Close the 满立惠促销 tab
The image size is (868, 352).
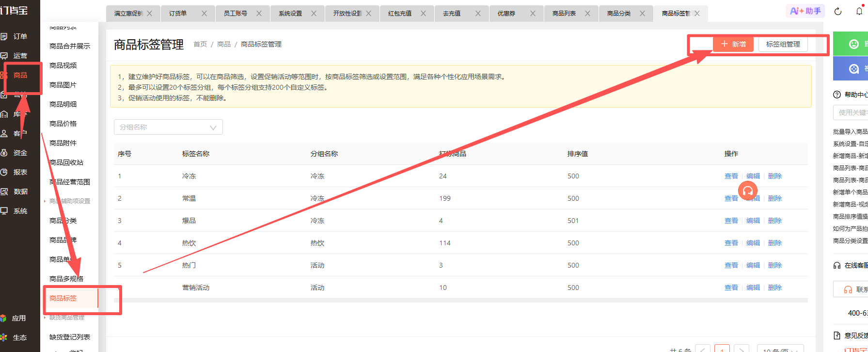(x=150, y=14)
